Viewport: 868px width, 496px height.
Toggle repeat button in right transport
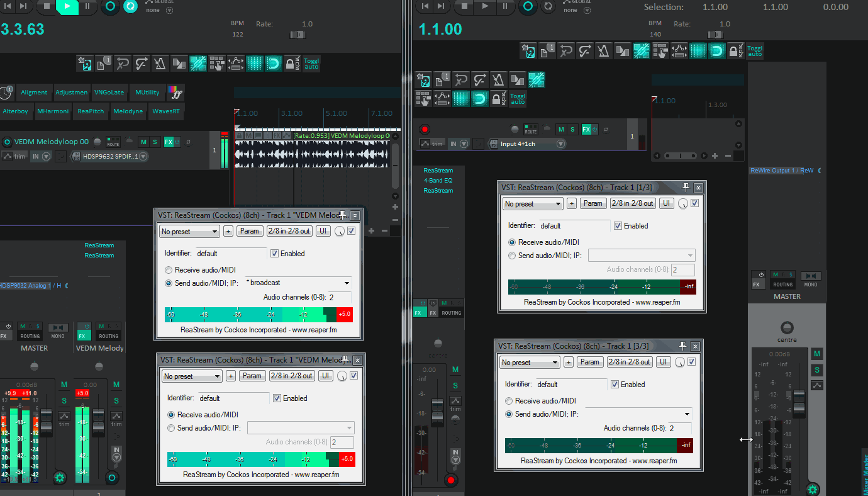548,6
